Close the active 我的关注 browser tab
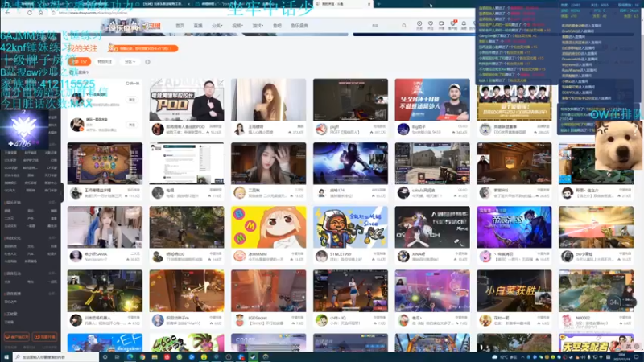This screenshot has width=644, height=362. (x=369, y=4)
